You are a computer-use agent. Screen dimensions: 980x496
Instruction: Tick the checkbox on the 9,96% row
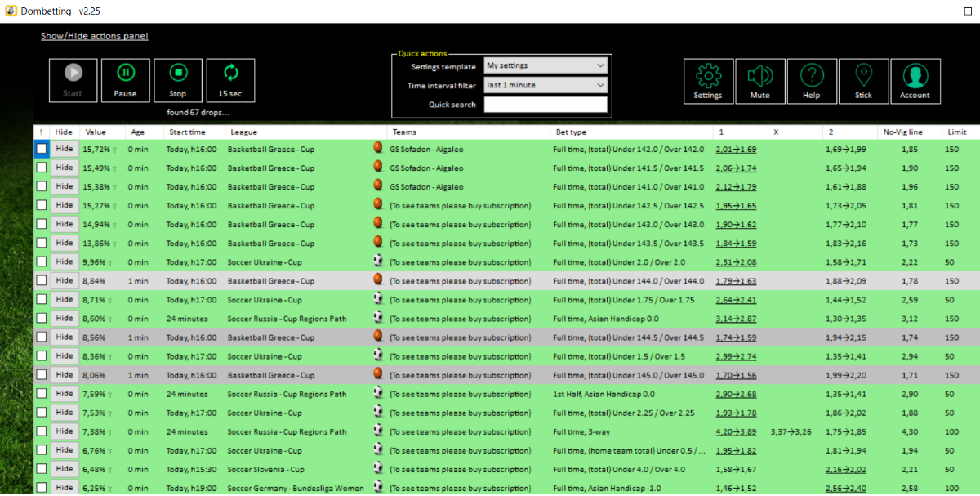click(x=41, y=261)
